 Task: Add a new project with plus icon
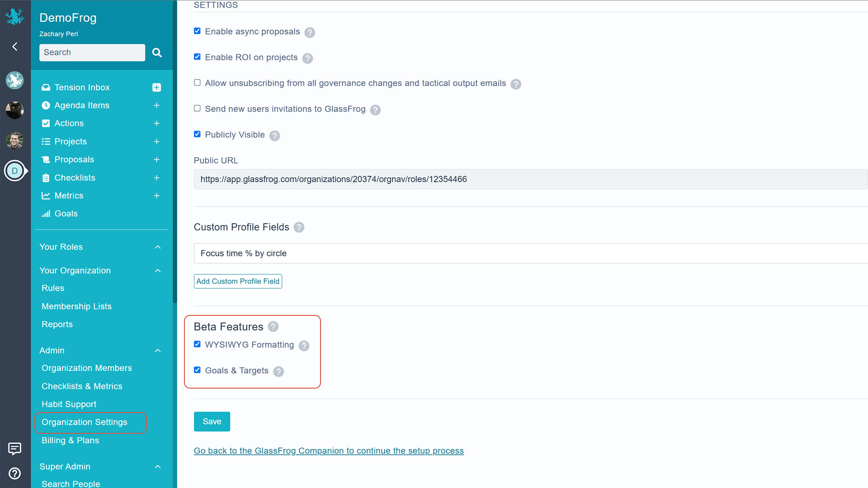click(156, 141)
